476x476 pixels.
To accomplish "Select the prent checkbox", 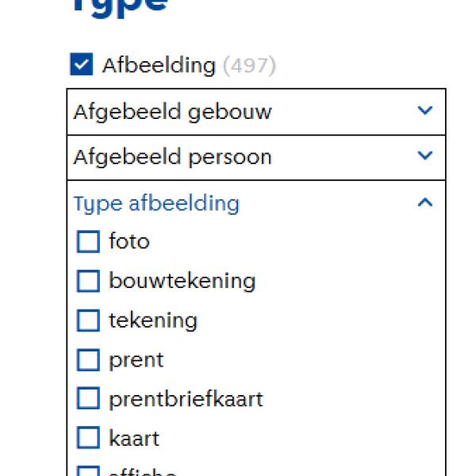I will [88, 359].
